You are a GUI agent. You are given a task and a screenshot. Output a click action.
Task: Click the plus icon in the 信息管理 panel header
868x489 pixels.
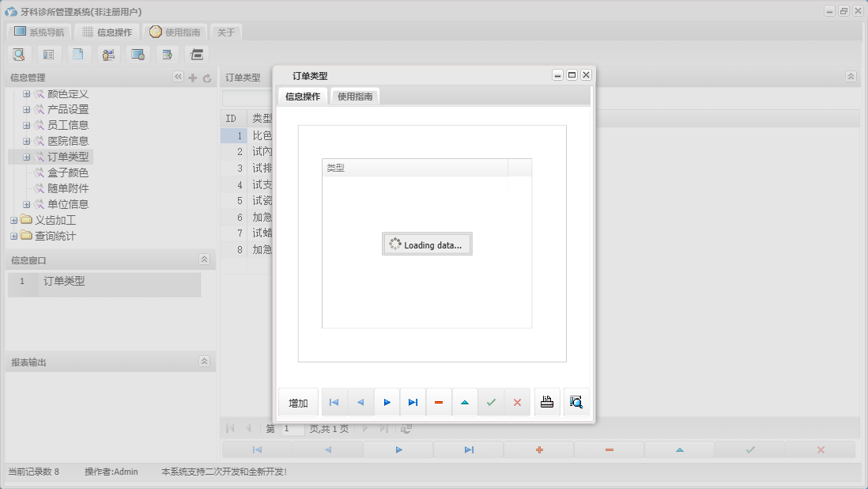192,78
